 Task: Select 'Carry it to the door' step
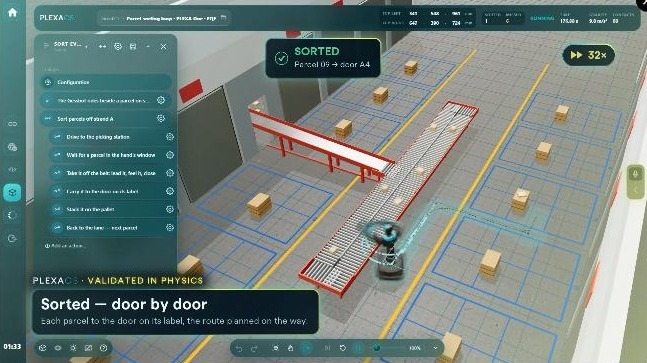[x=112, y=191]
